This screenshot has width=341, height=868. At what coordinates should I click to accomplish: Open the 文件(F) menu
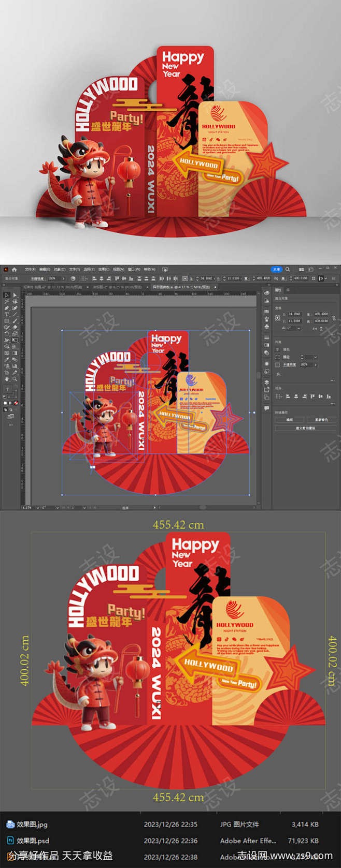30,269
